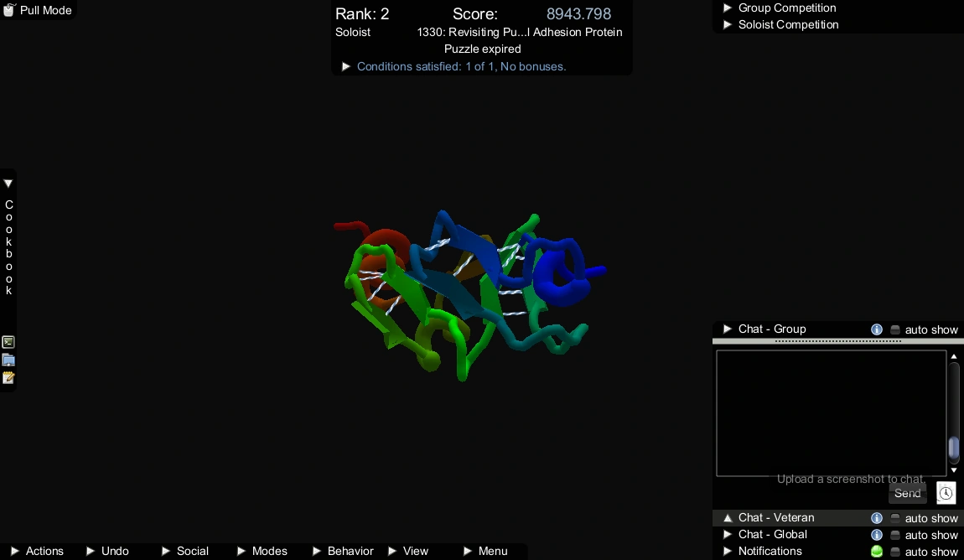The image size is (964, 560).
Task: Open the Behavior menu
Action: click(x=350, y=551)
